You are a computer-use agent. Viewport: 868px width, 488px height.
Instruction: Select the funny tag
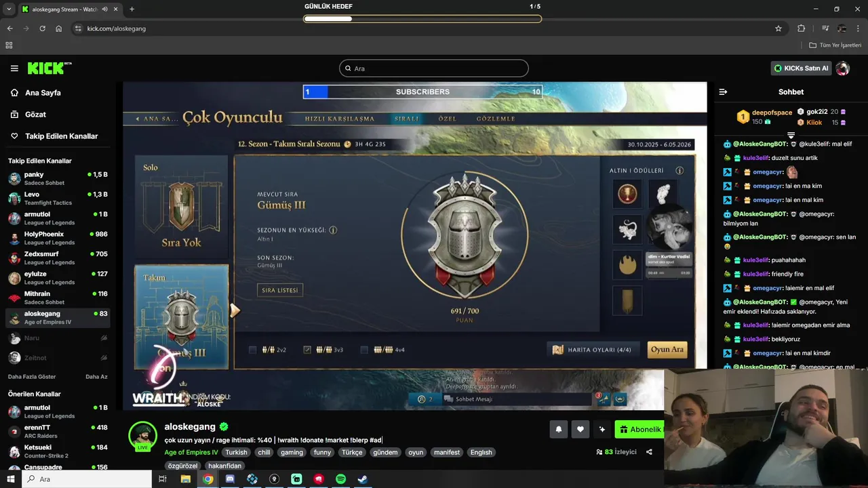(323, 452)
